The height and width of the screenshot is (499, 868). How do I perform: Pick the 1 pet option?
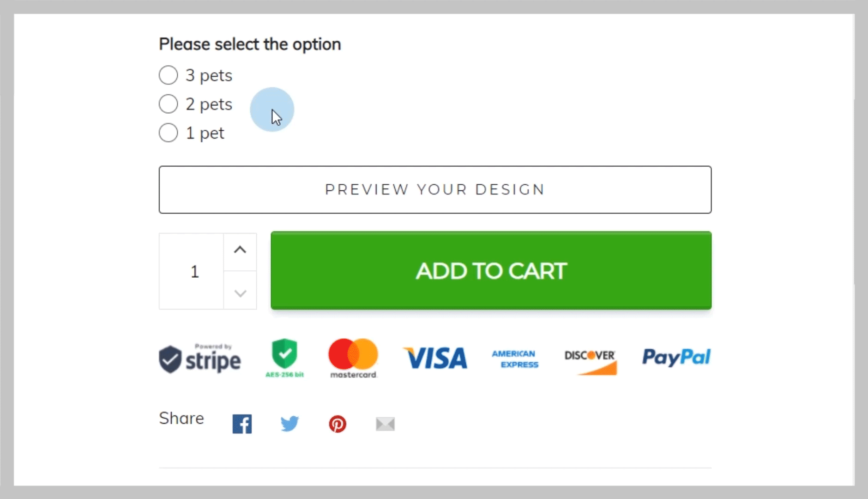[169, 133]
